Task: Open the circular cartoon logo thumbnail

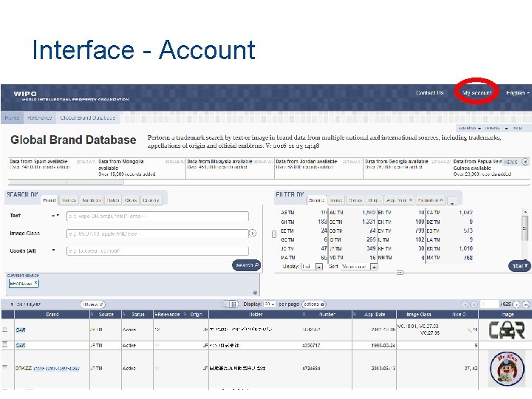Action: pos(507,369)
